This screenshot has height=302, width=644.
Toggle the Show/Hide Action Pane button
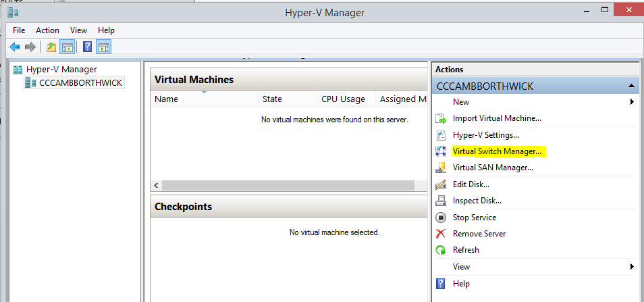click(x=103, y=47)
